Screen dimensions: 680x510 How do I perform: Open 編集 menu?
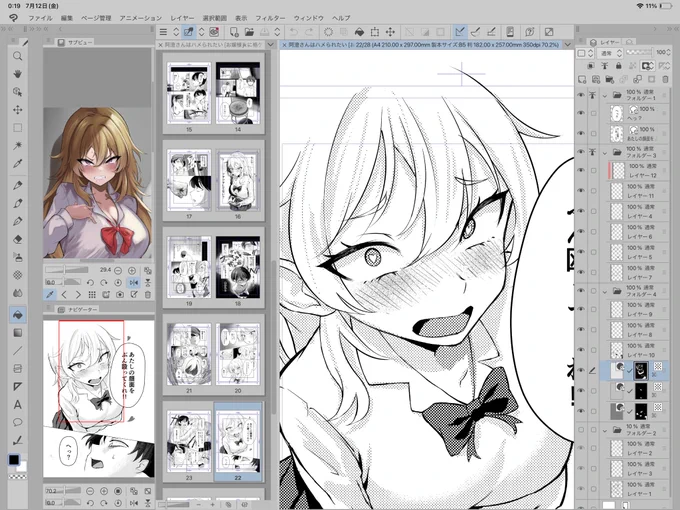pyautogui.click(x=67, y=18)
